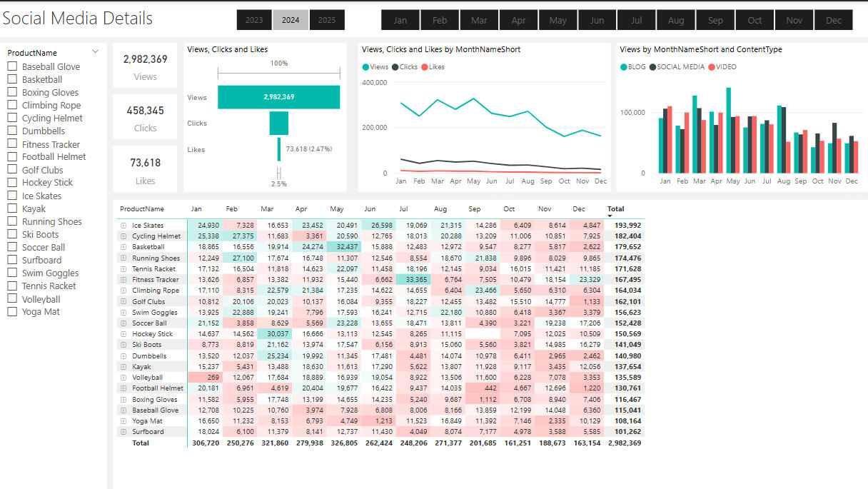868x489 pixels.
Task: Click the Aug month filter button
Action: (676, 20)
